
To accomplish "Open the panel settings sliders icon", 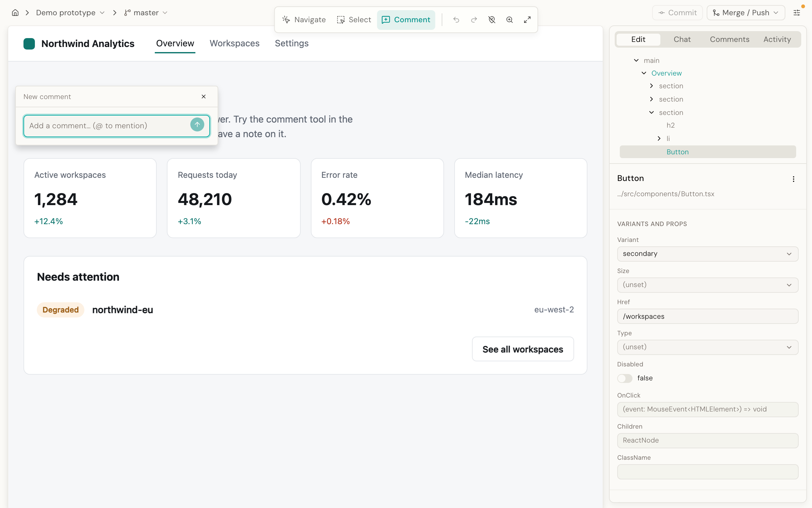I will coord(796,13).
